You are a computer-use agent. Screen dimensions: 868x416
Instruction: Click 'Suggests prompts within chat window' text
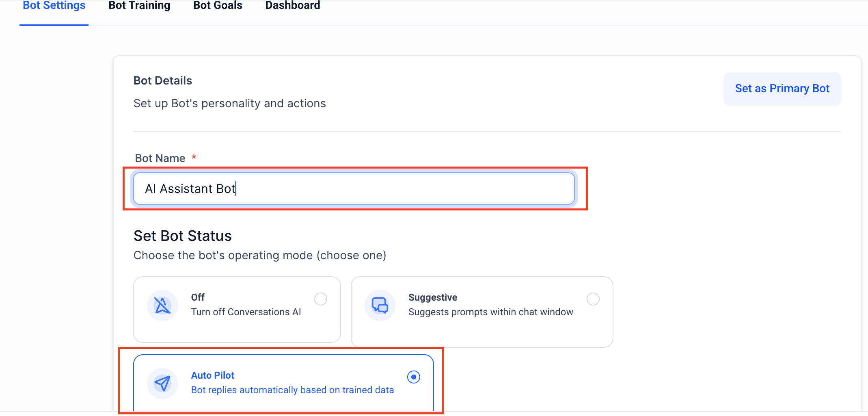coord(491,312)
